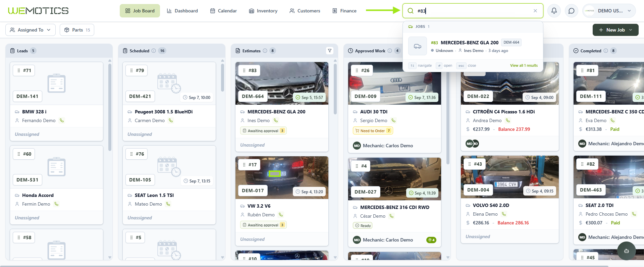644x267 pixels.
Task: Call Carmen Demo via phone icon
Action: point(171,120)
